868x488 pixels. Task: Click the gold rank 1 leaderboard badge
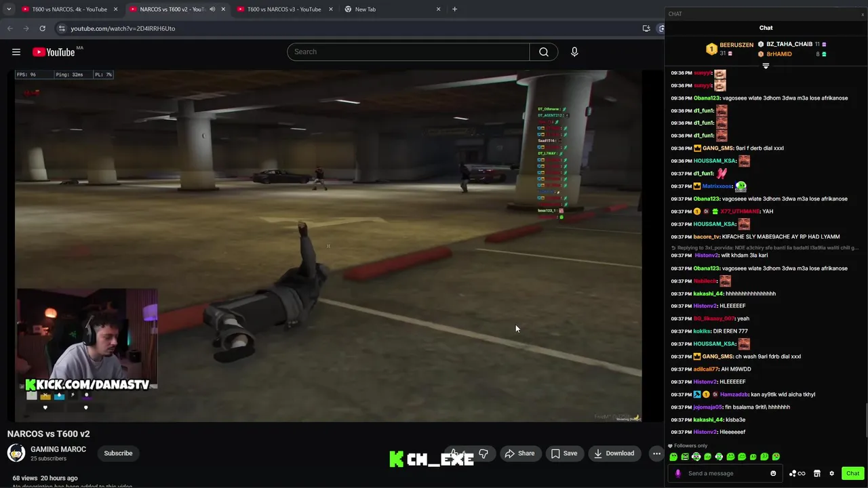tap(711, 49)
